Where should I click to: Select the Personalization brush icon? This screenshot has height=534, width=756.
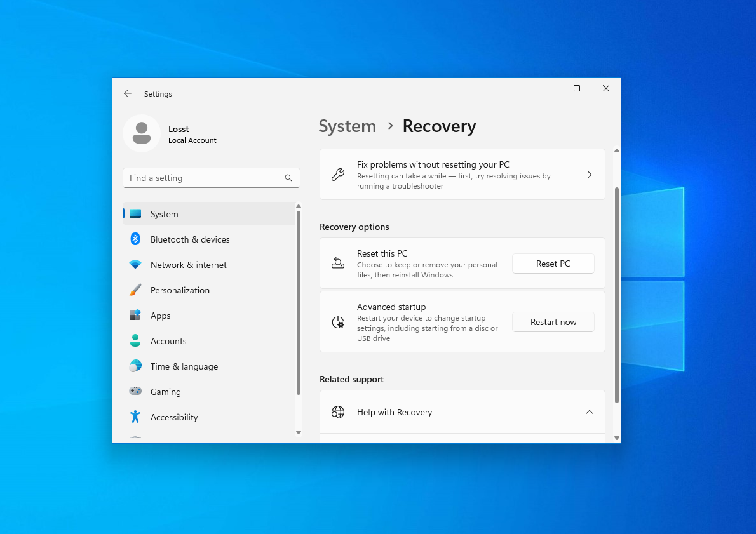click(x=135, y=290)
